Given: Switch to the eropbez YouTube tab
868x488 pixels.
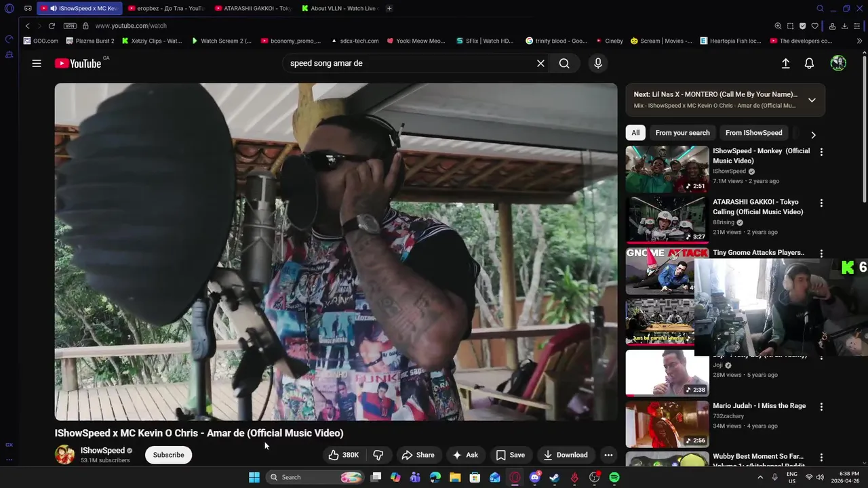Looking at the screenshot, I should pyautogui.click(x=165, y=8).
